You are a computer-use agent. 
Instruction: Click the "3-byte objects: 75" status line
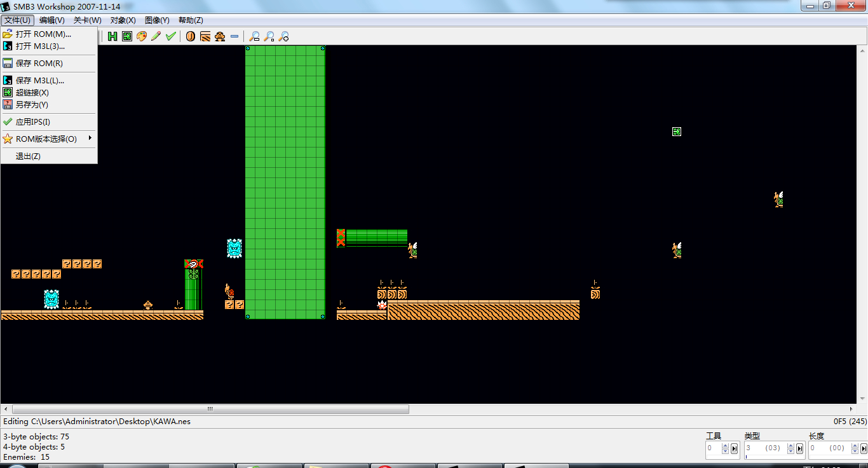click(36, 437)
